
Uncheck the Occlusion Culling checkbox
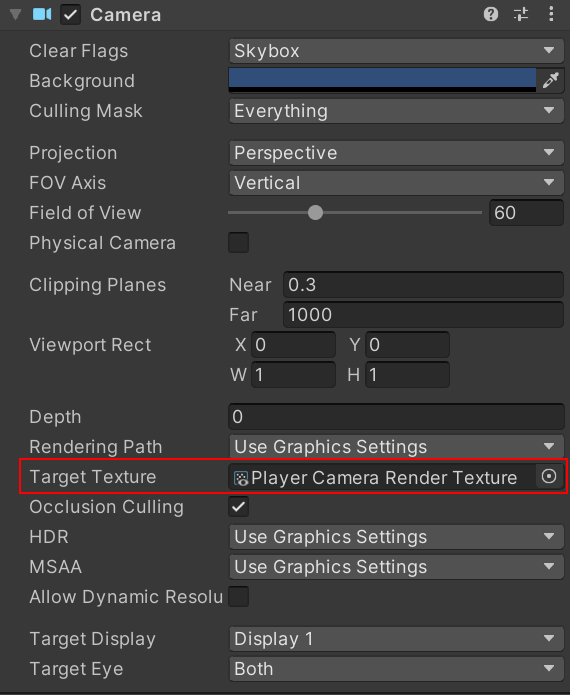238,507
